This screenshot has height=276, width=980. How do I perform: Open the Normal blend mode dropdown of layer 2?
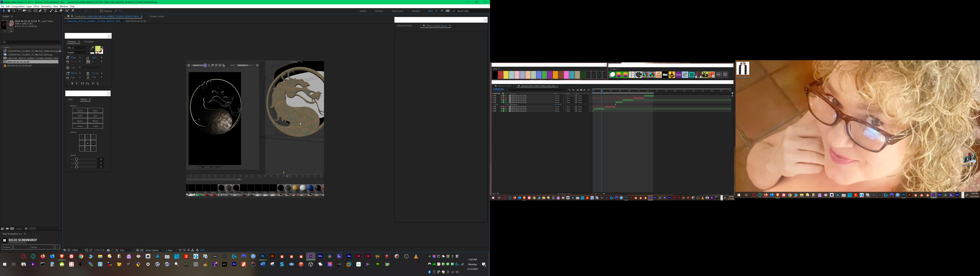tap(559, 98)
